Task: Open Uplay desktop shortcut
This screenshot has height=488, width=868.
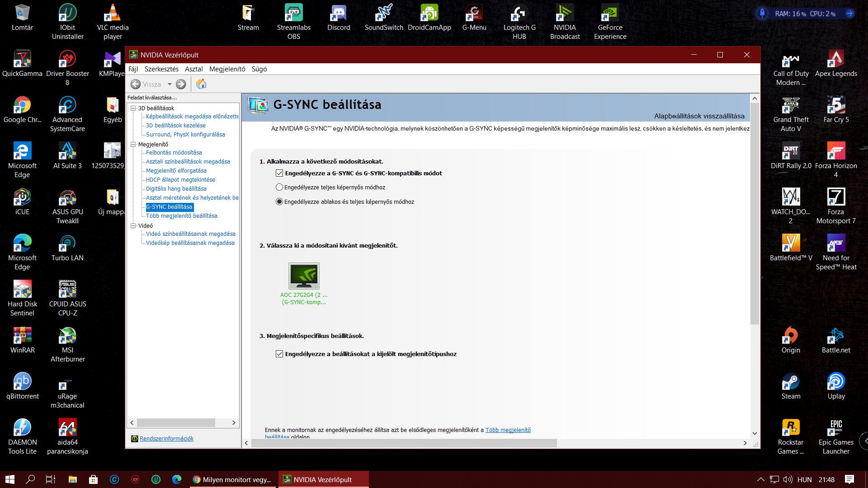Action: (x=836, y=386)
